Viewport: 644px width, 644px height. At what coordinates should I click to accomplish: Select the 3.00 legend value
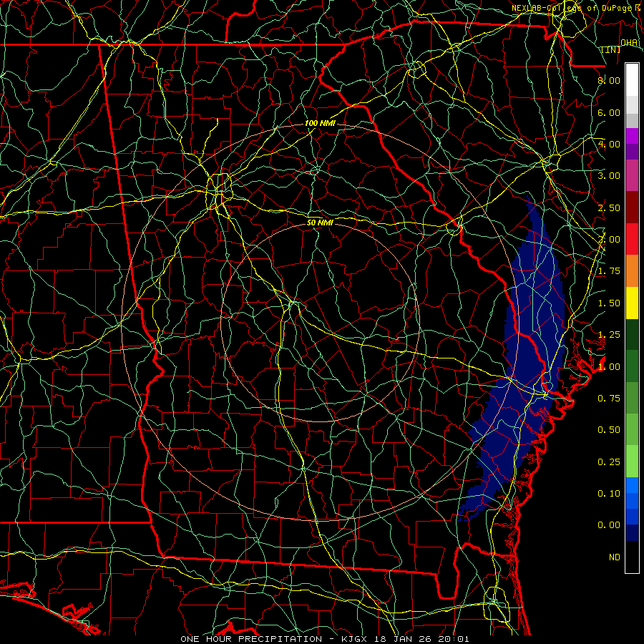609,176
